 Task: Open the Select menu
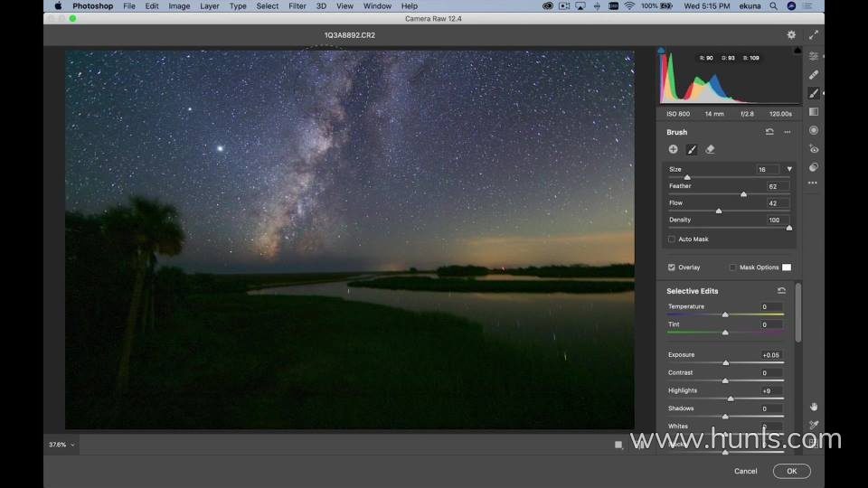pyautogui.click(x=268, y=6)
